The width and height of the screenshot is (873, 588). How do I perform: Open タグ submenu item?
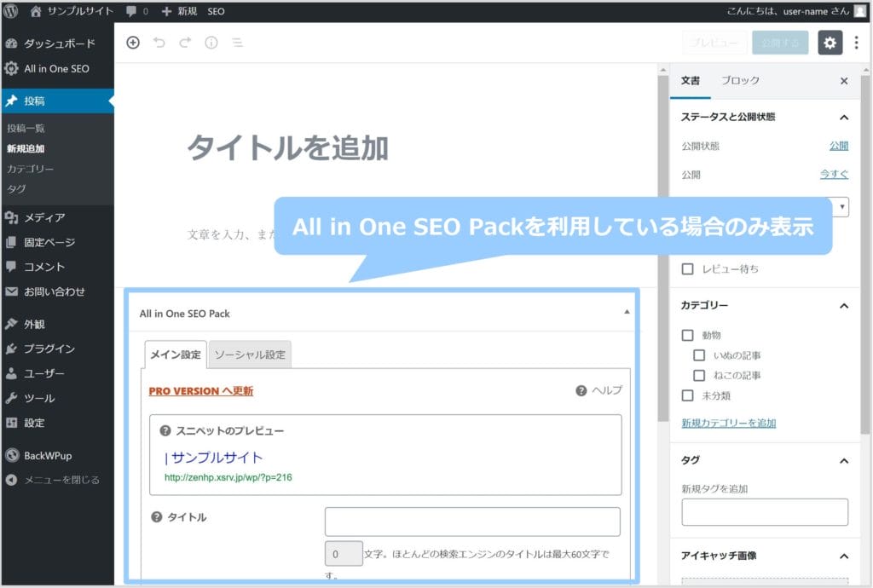16,188
